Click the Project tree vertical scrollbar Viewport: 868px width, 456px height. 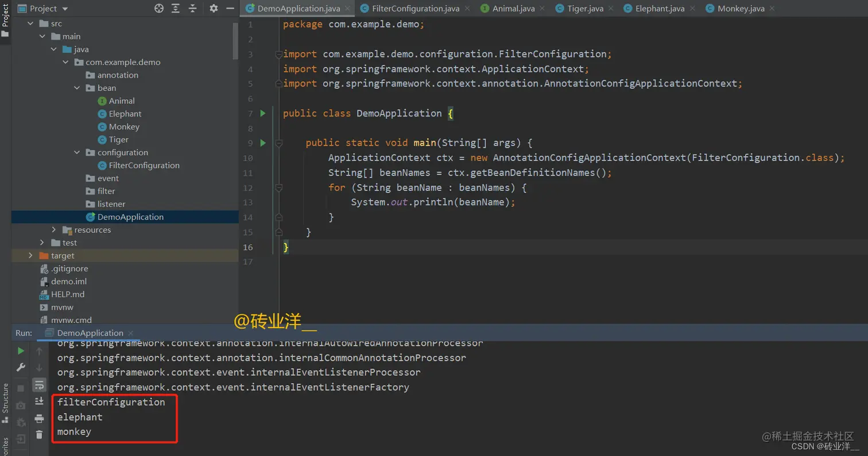point(235,40)
